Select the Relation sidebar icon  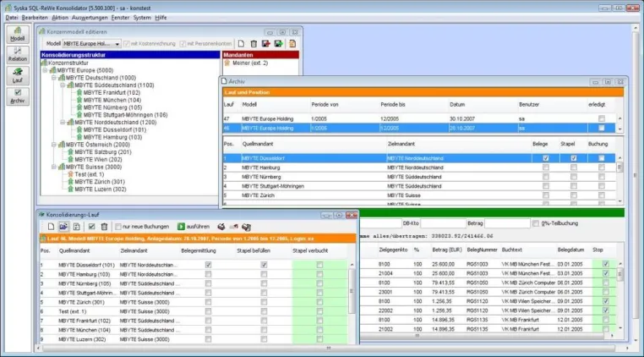click(x=18, y=54)
